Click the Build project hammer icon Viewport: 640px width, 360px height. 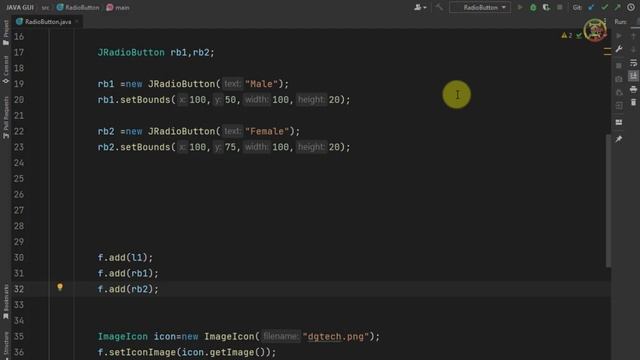click(439, 7)
